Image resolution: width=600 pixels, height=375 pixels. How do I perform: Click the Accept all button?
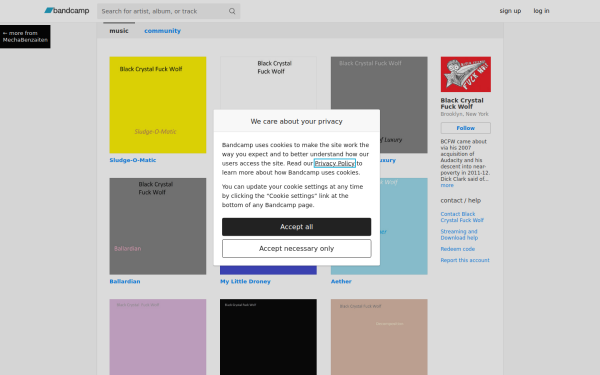point(297,227)
